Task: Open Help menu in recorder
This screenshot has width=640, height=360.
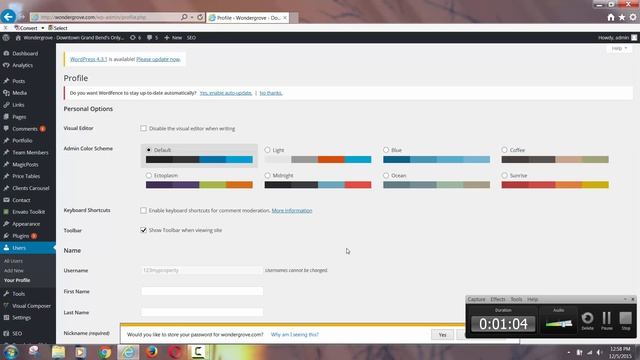Action: pyautogui.click(x=532, y=299)
